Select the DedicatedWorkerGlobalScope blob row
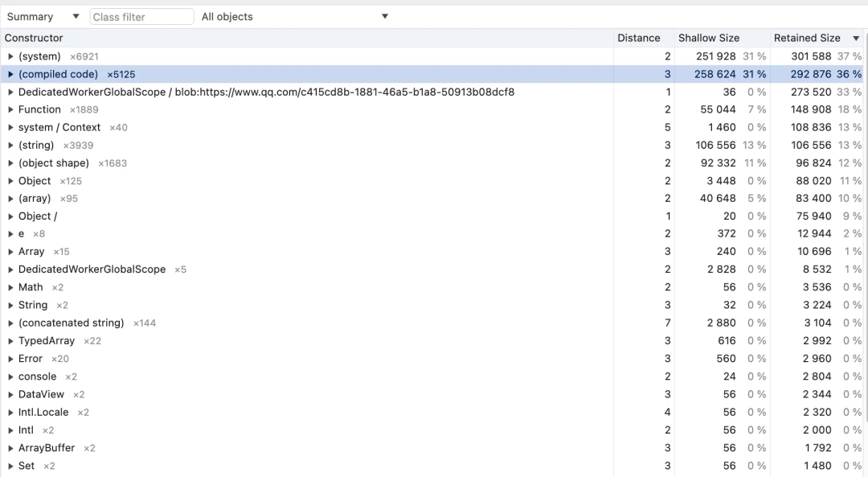Image resolution: width=868 pixels, height=477 pixels. (x=265, y=92)
